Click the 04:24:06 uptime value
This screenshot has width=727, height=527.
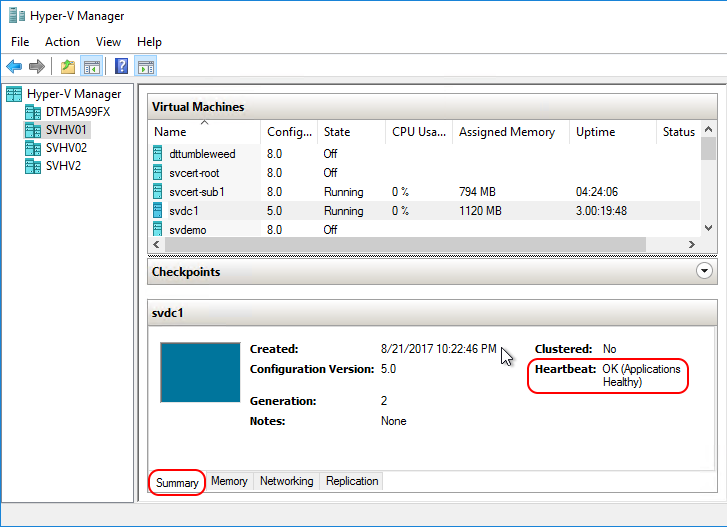[x=597, y=192]
